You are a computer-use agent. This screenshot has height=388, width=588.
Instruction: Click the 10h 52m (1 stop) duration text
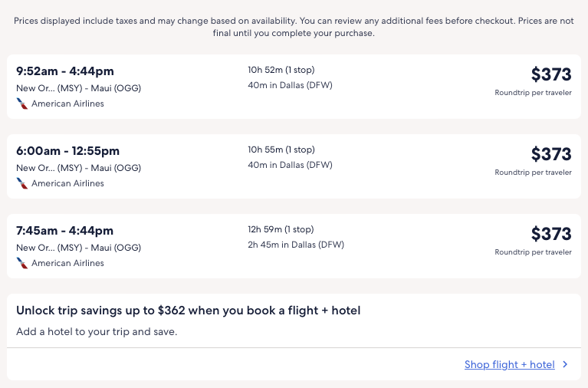click(281, 70)
